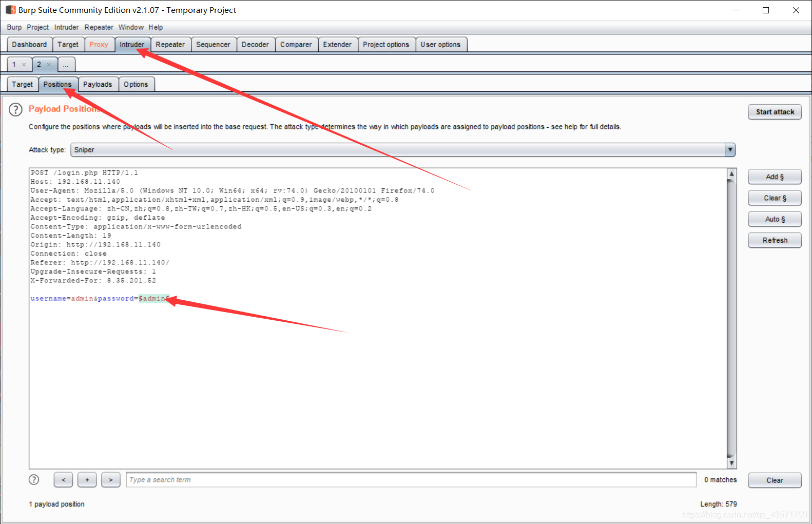Open the Intruder menu

click(67, 27)
